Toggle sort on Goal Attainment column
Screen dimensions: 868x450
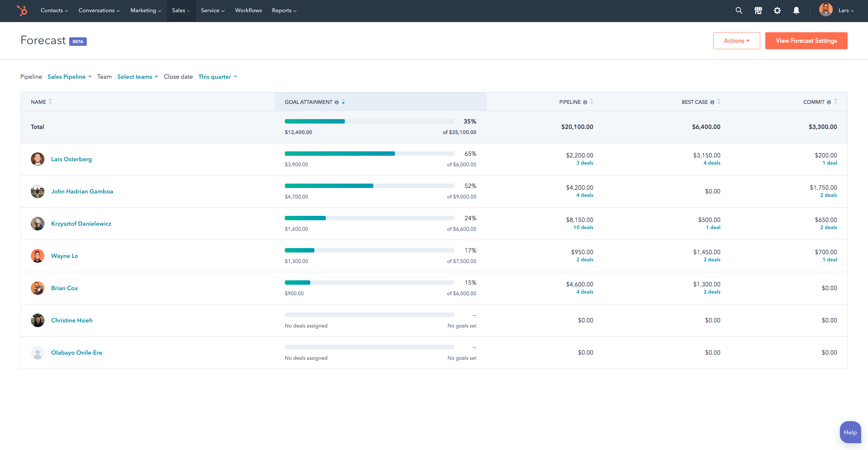343,102
